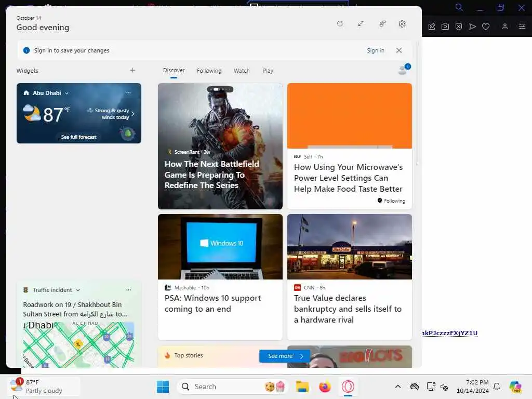Switch to the Following tab
Screen dimensions: 532x399
click(209, 71)
